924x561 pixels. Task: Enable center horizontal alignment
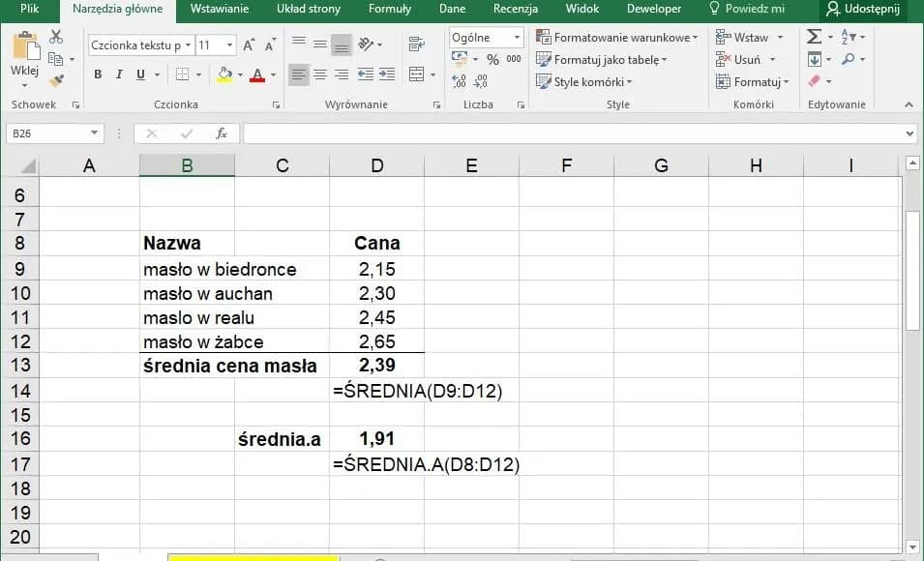click(320, 74)
